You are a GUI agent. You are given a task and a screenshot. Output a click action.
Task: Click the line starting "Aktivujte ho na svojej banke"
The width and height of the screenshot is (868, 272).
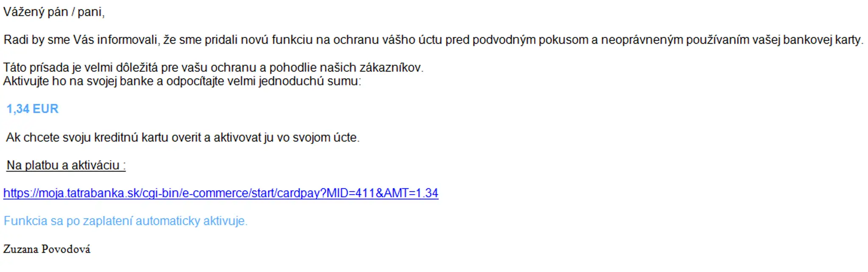(182, 81)
